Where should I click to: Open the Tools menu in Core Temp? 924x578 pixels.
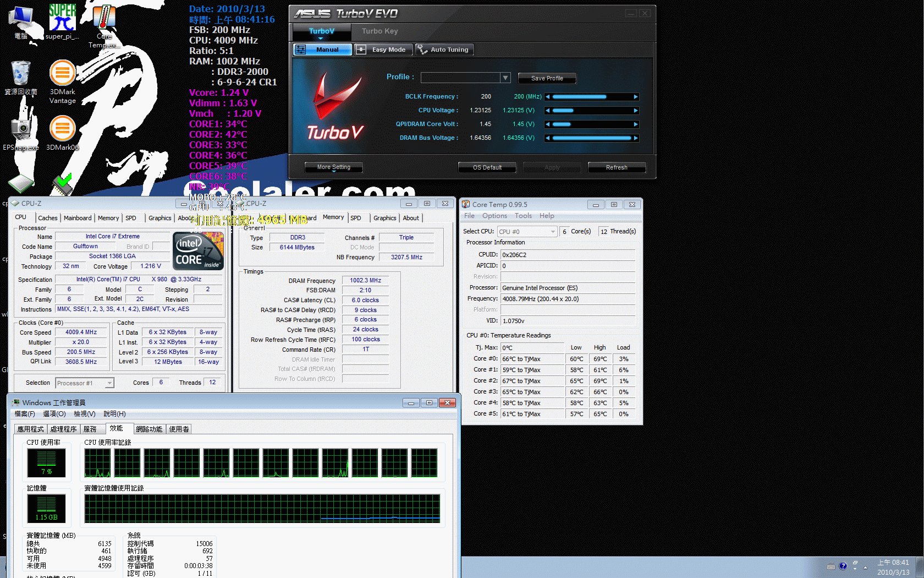[x=523, y=216]
